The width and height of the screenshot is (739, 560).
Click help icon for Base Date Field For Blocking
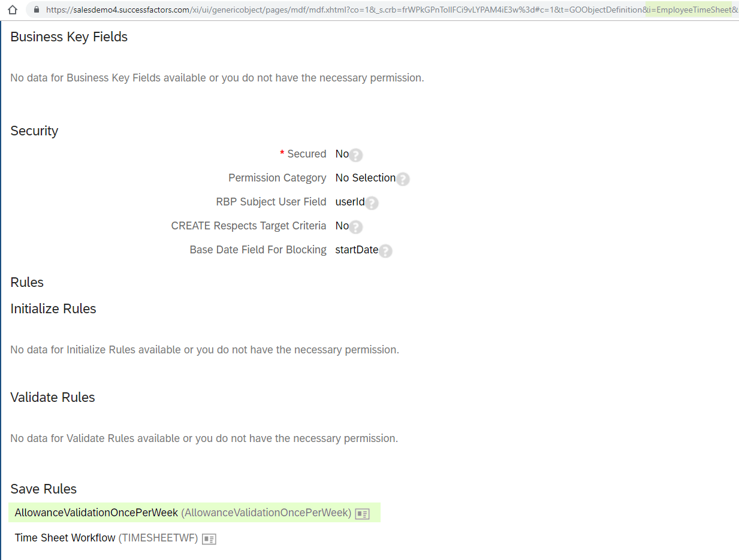point(385,251)
